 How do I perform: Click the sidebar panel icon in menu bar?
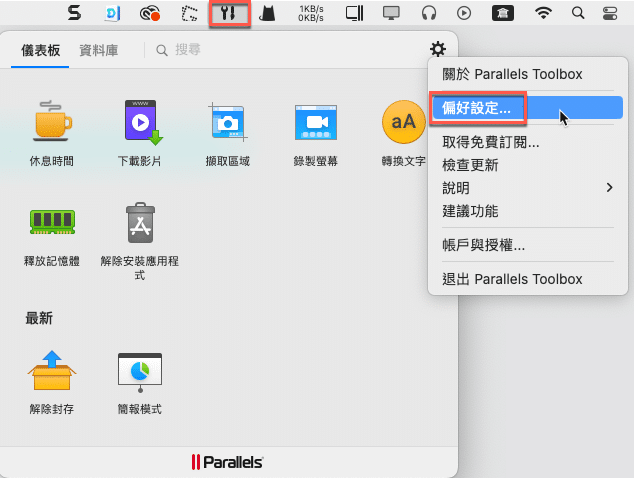[x=354, y=13]
